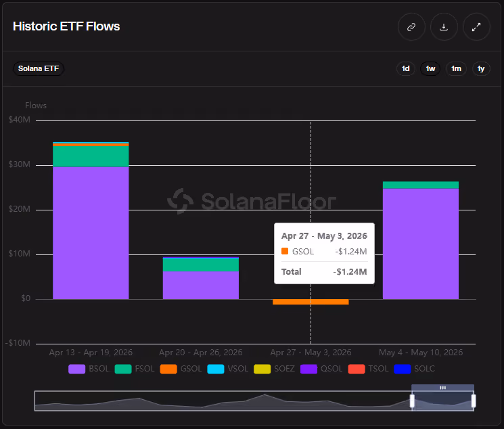504x429 pixels.
Task: Click the green FSOL segment for May 4 - May 10
Action: 420,185
